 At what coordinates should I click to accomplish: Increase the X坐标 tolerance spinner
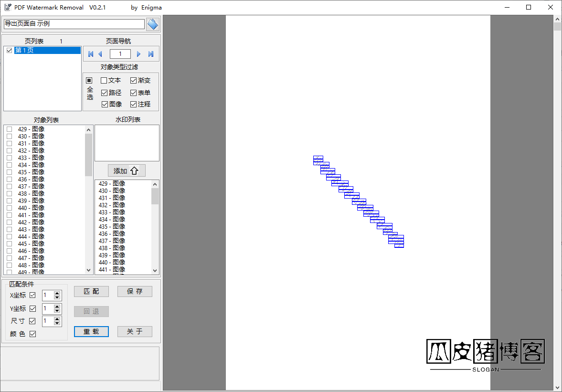point(57,293)
